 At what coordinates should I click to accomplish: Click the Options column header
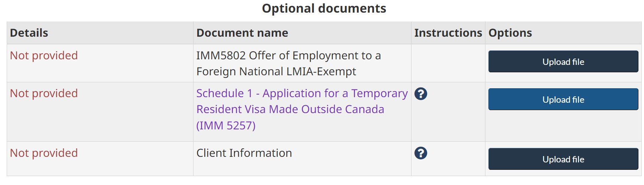(x=510, y=33)
